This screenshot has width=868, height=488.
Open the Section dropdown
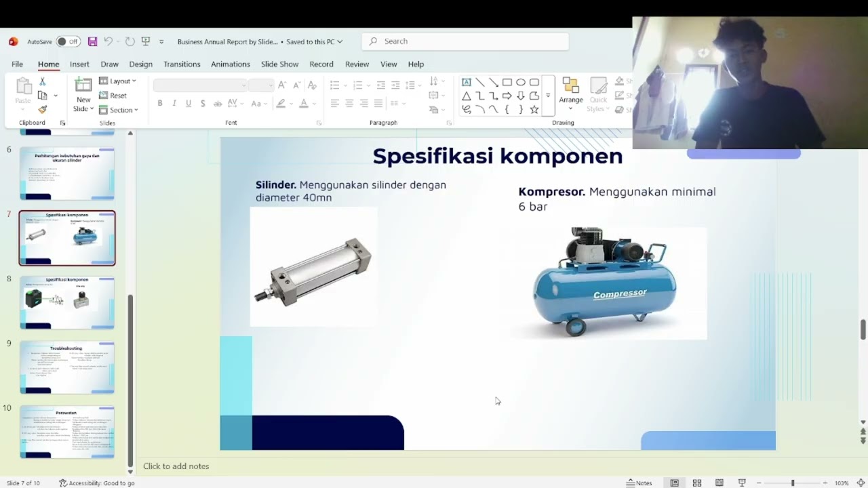[119, 110]
